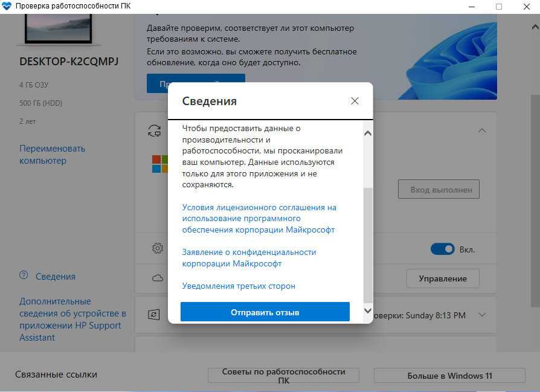Click the Управление button
Screen dimensions: 540x392
(443, 278)
